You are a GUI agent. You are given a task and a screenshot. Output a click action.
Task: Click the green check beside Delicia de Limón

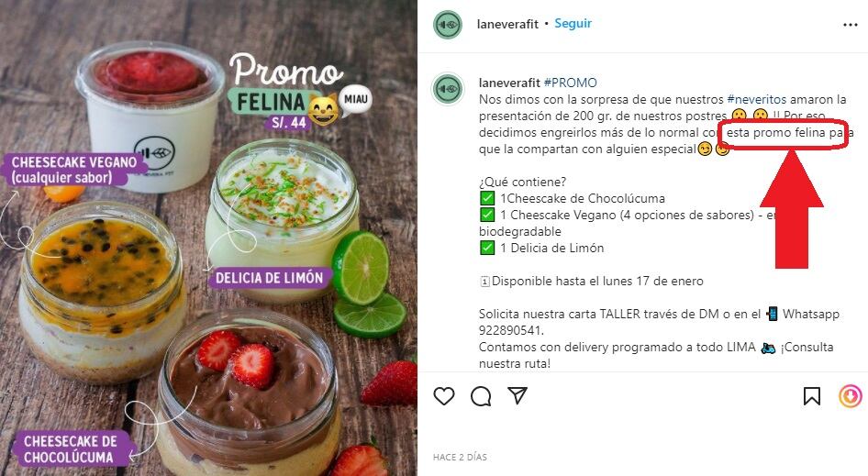[487, 248]
